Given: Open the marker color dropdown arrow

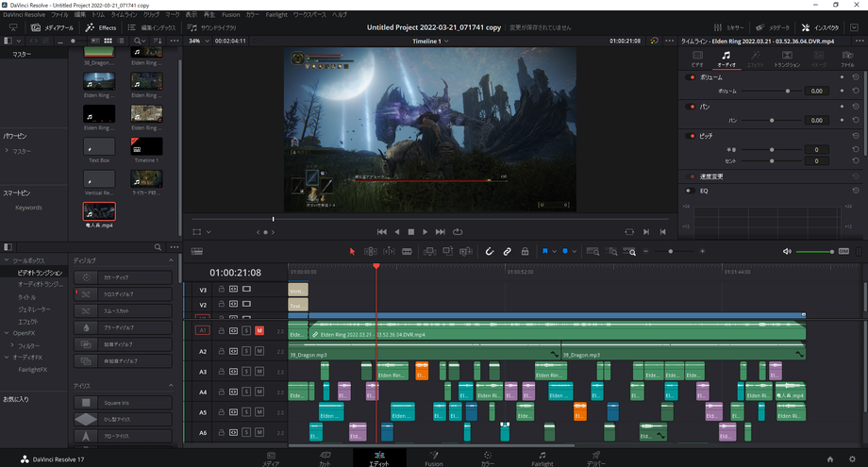Looking at the screenshot, I should pos(574,252).
